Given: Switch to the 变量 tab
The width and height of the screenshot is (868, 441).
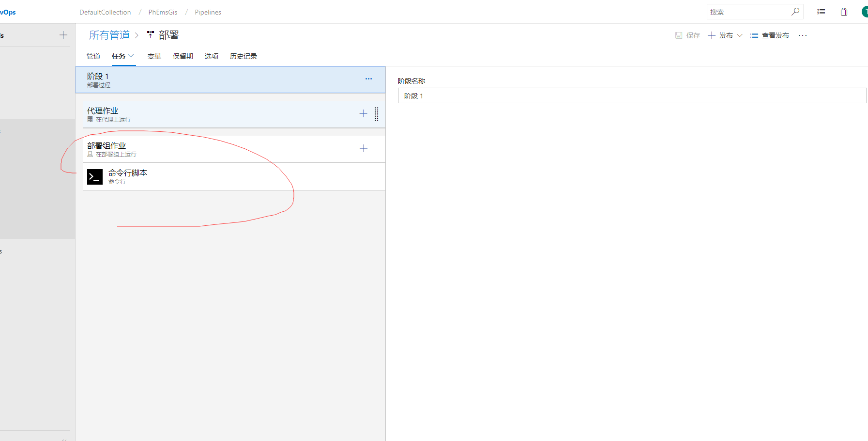Looking at the screenshot, I should [154, 56].
